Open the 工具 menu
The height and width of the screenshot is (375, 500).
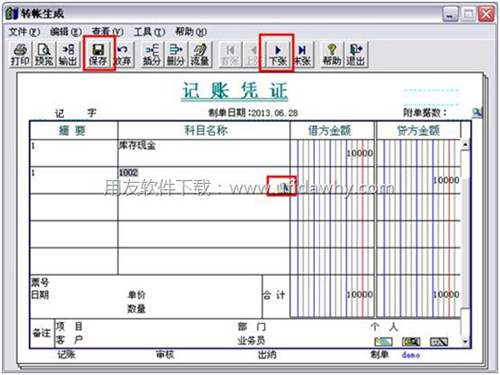point(149,32)
